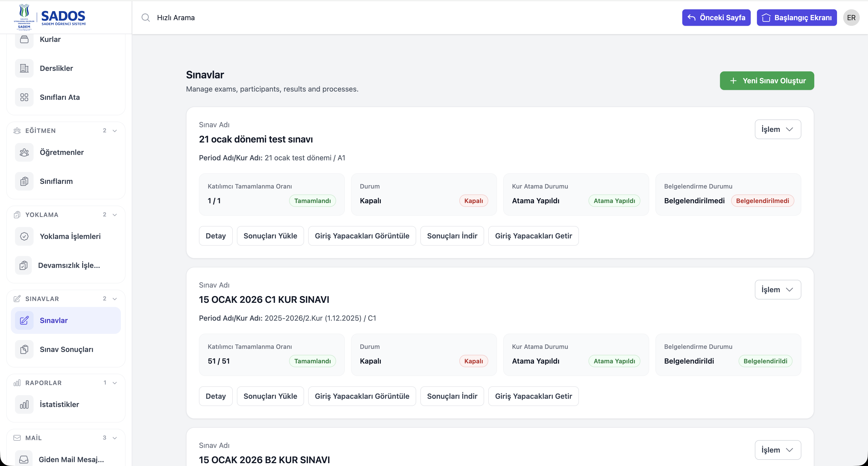The width and height of the screenshot is (868, 466).
Task: Click Giriş Yapacakları Getir for C1 KUR SINAVI
Action: pos(533,396)
